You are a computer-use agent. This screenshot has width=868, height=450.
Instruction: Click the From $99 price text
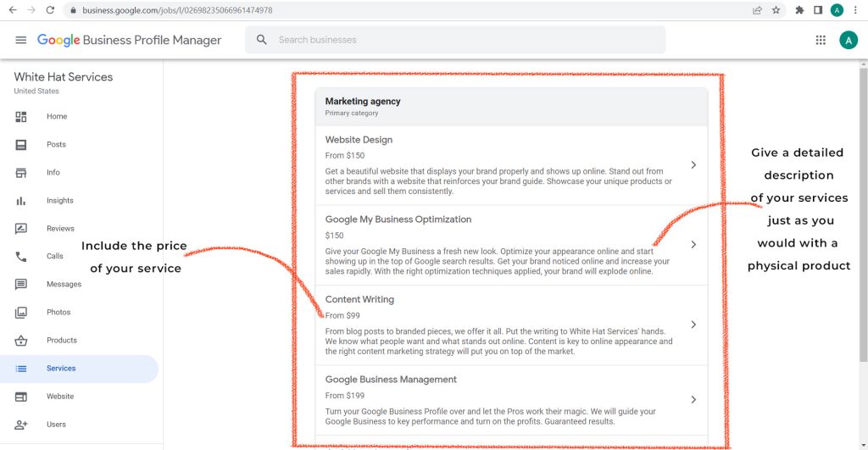point(342,315)
